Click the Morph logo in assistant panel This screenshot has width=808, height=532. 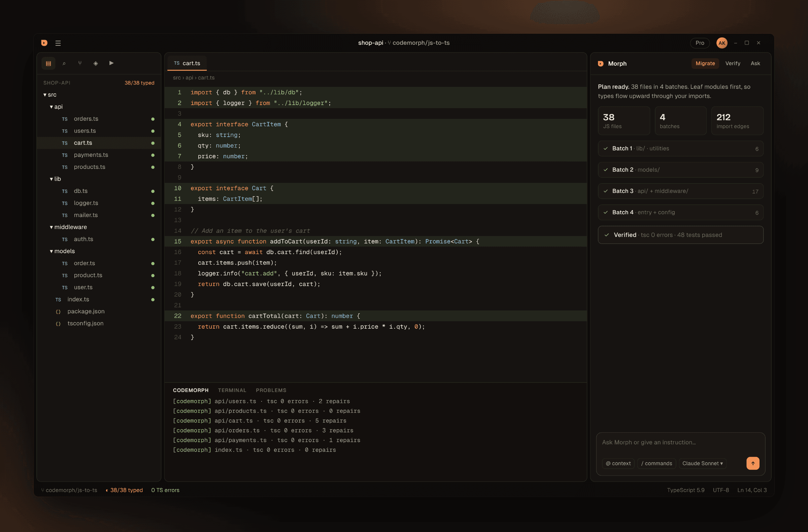(x=601, y=64)
